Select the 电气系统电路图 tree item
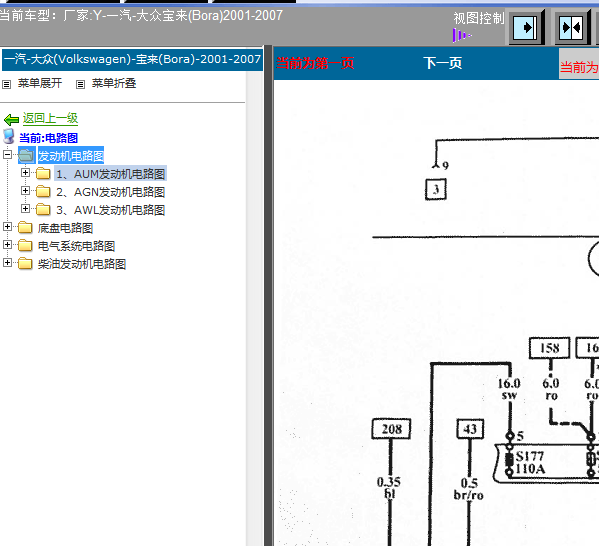The image size is (599, 546). point(76,246)
